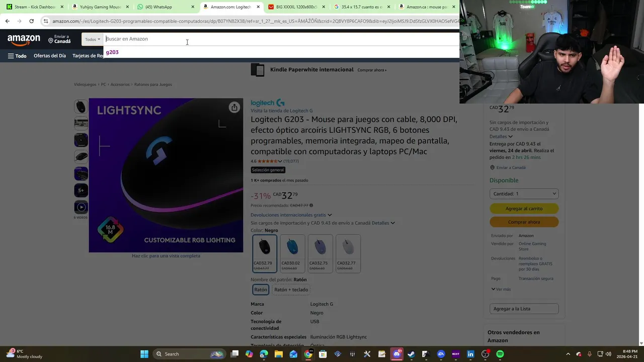Open Ratones para Juegos breadcrumb
The width and height of the screenshot is (644, 362).
[153, 84]
